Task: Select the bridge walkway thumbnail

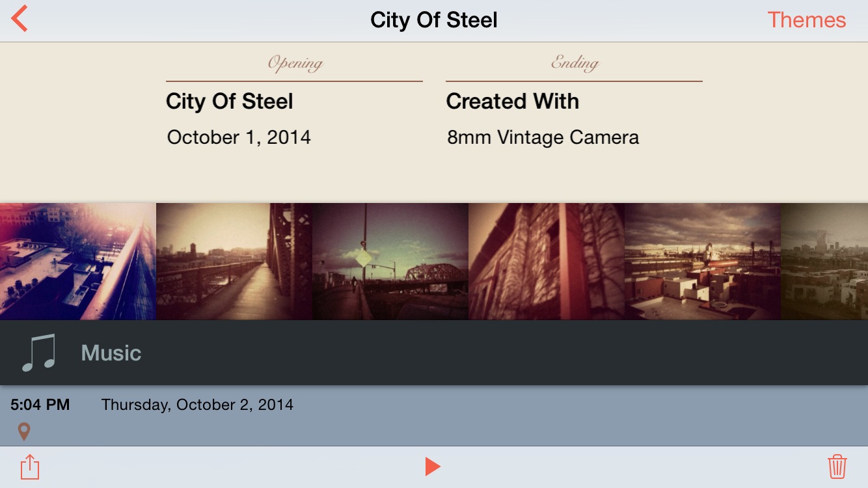Action: (x=234, y=262)
